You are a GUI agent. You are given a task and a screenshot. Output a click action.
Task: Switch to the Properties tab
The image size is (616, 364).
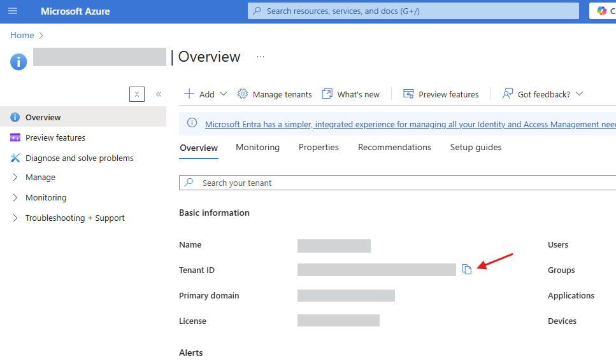pyautogui.click(x=319, y=147)
